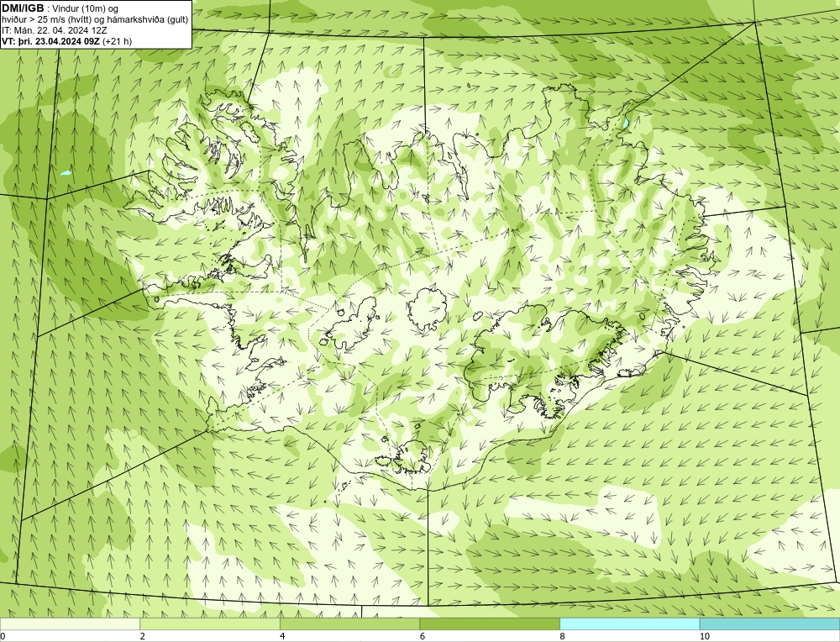Click the 0–2 m/s legend color swatch
840x642 pixels.
coord(70,624)
